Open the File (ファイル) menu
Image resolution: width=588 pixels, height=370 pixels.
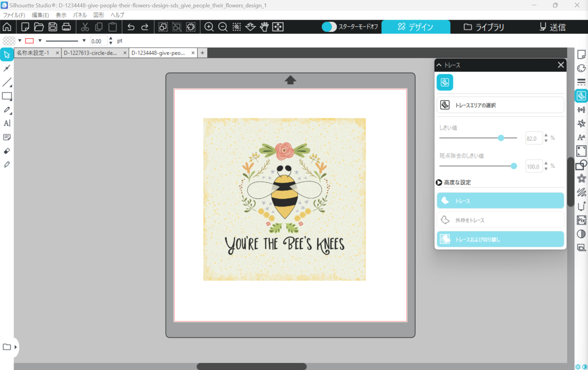pyautogui.click(x=14, y=15)
